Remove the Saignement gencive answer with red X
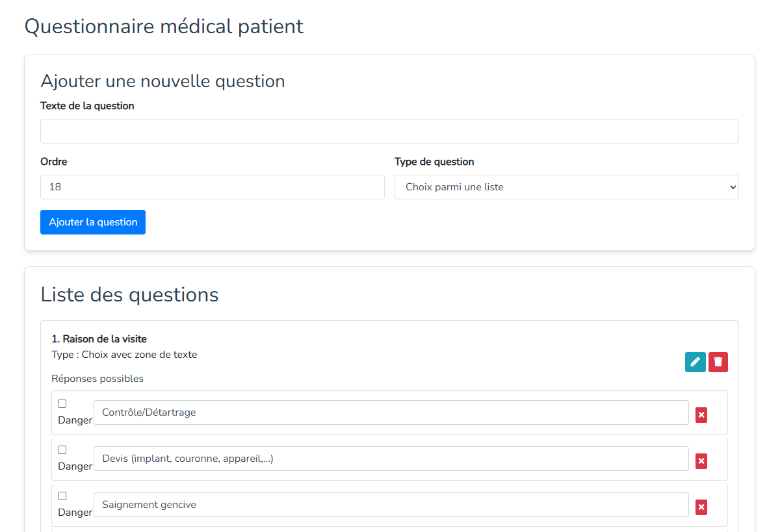This screenshot has height=532, width=767. click(701, 507)
